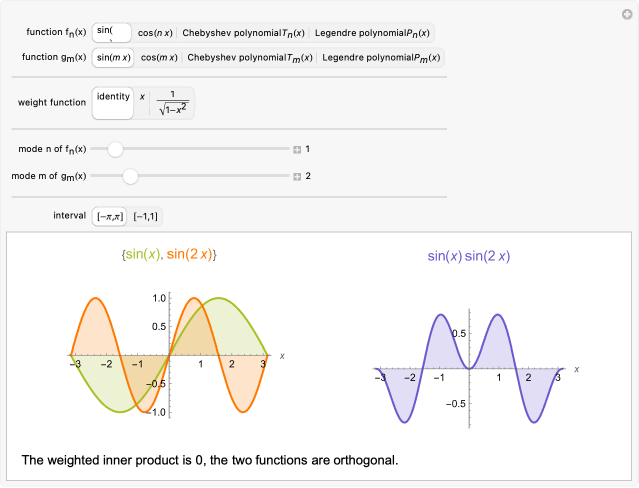Choose Chebyshev polynomial Tn(x) for f

(243, 33)
